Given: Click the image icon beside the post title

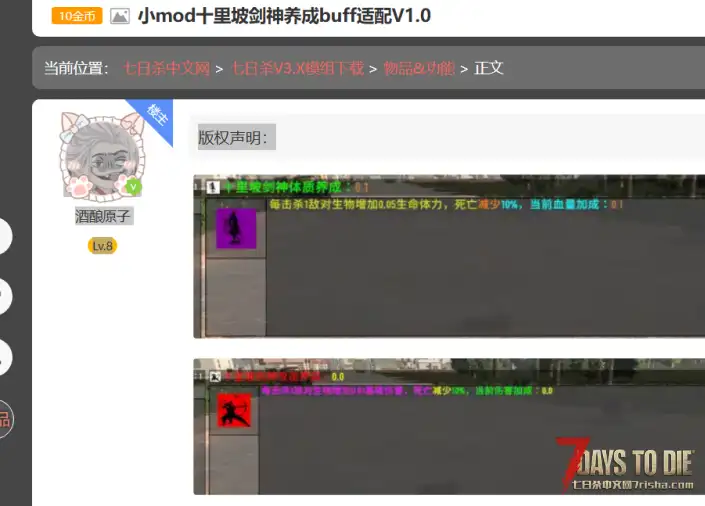Looking at the screenshot, I should pyautogui.click(x=120, y=16).
